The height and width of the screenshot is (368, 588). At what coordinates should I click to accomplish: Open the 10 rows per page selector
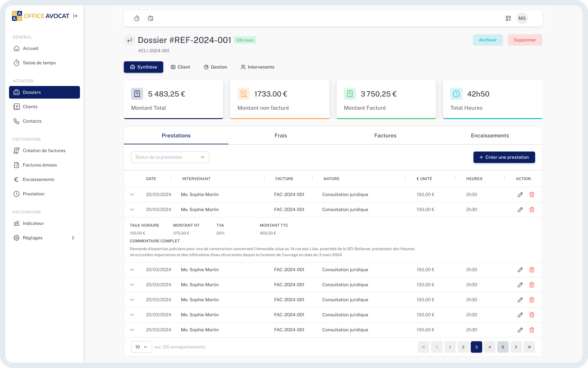(141, 347)
